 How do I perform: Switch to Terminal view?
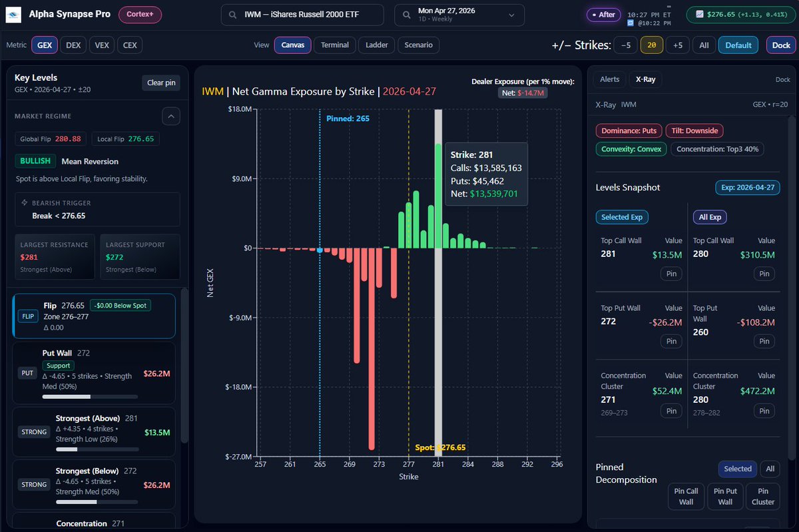click(x=335, y=45)
